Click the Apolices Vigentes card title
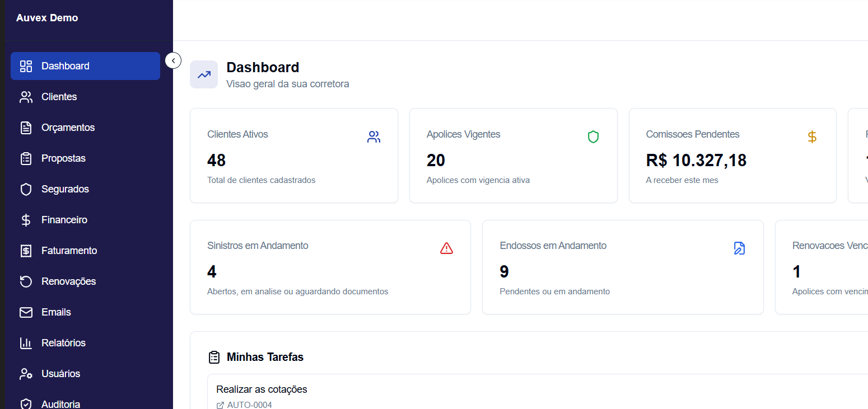 coord(463,134)
